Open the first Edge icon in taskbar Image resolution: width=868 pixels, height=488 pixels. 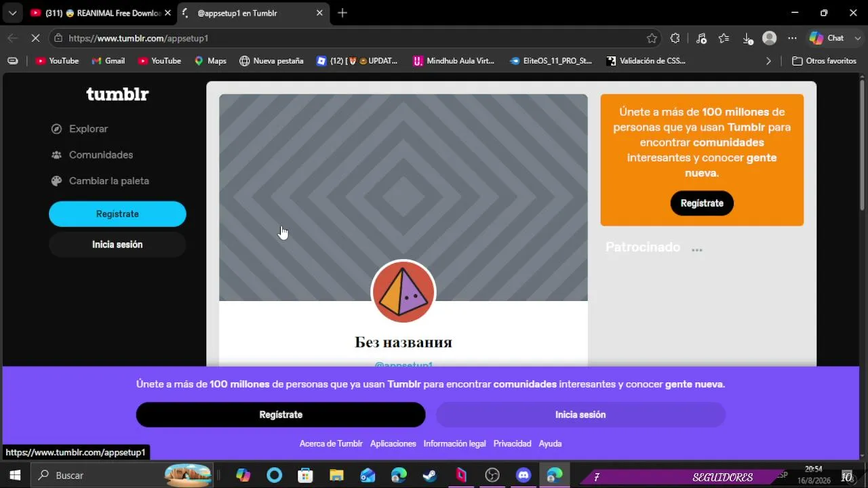tap(399, 476)
